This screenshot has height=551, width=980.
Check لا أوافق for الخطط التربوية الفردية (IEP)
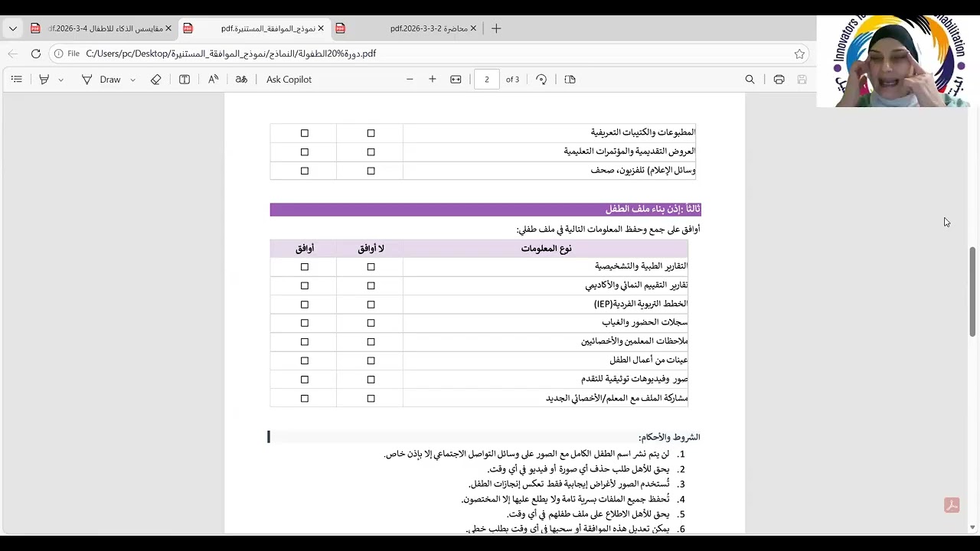click(x=371, y=305)
